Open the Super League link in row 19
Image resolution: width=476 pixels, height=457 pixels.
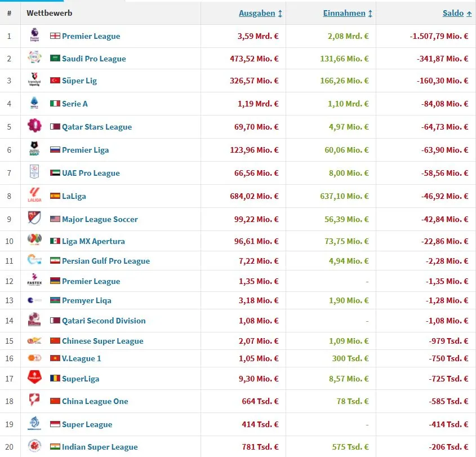[x=87, y=424]
